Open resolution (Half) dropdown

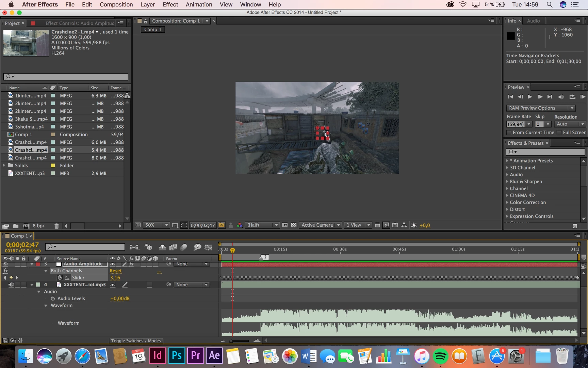pyautogui.click(x=262, y=225)
